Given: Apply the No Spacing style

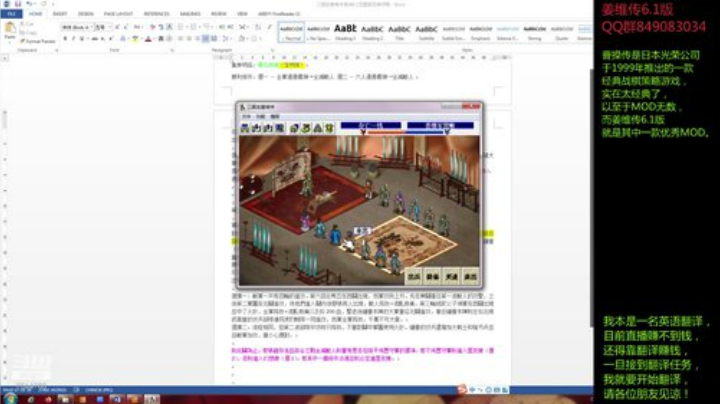Looking at the screenshot, I should click(x=318, y=32).
